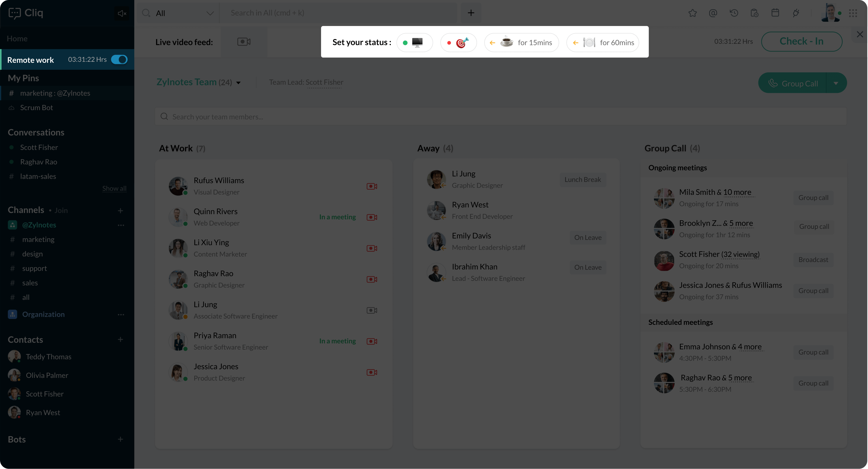Open the Group Call dropdown arrow

click(836, 83)
